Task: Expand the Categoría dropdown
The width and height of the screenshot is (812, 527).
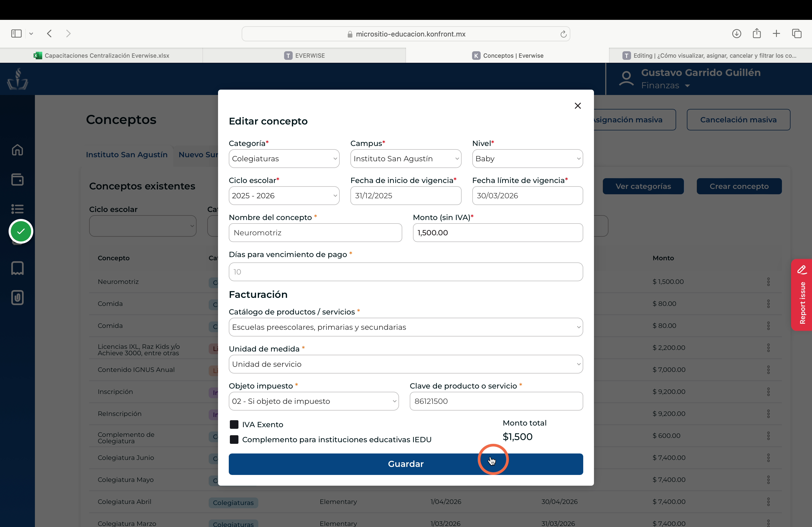Action: tap(284, 159)
